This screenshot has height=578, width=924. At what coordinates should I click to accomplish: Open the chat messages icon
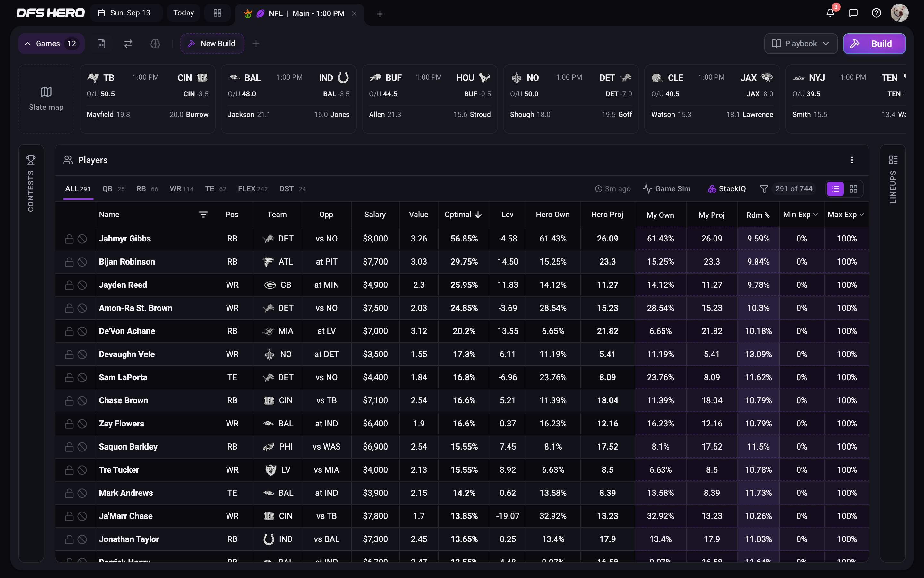pos(853,13)
